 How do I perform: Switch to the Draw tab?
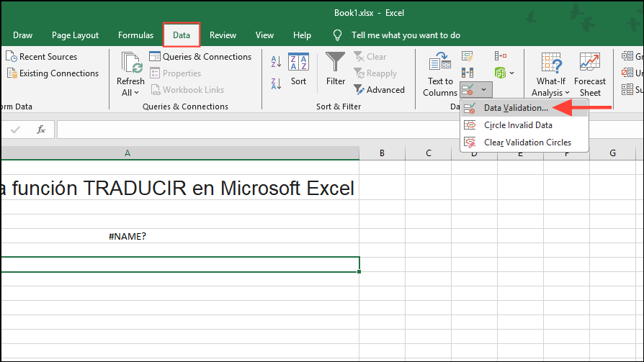pyautogui.click(x=22, y=35)
